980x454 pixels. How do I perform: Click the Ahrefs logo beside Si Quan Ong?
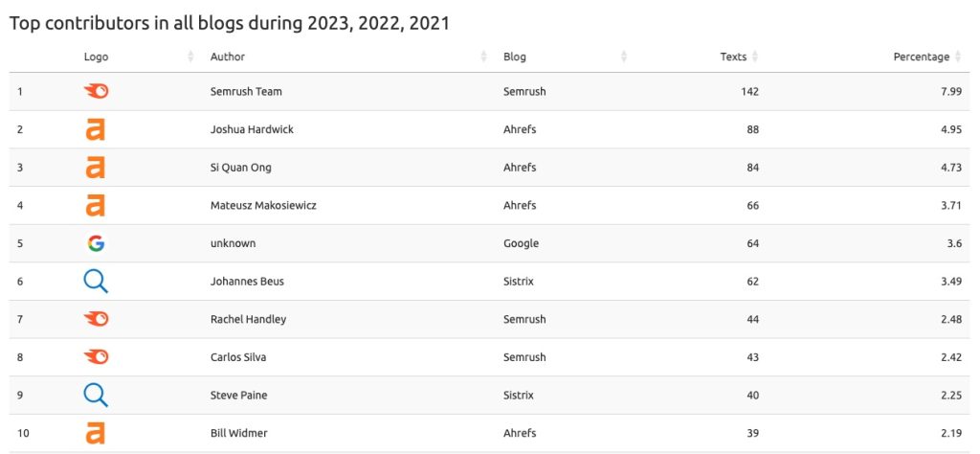(x=96, y=168)
